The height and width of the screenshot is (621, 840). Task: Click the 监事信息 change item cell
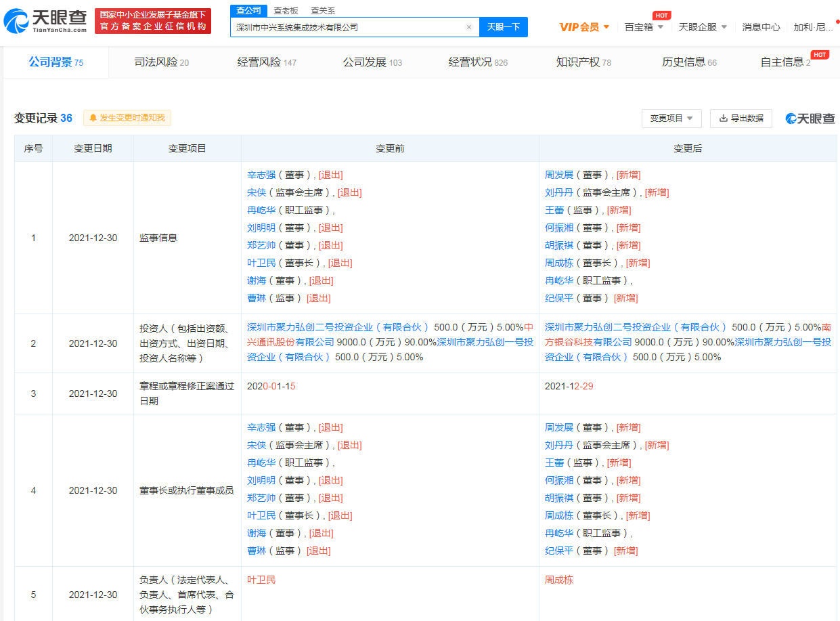pyautogui.click(x=187, y=238)
